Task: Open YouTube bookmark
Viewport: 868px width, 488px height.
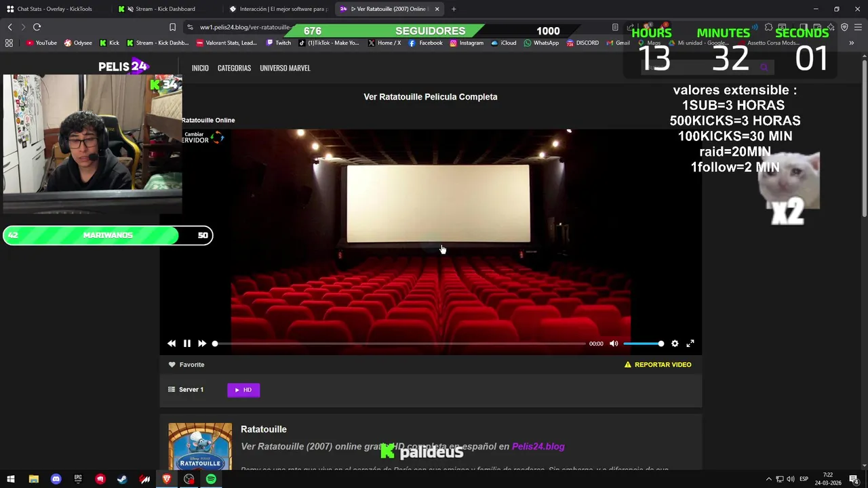Action: pyautogui.click(x=41, y=43)
